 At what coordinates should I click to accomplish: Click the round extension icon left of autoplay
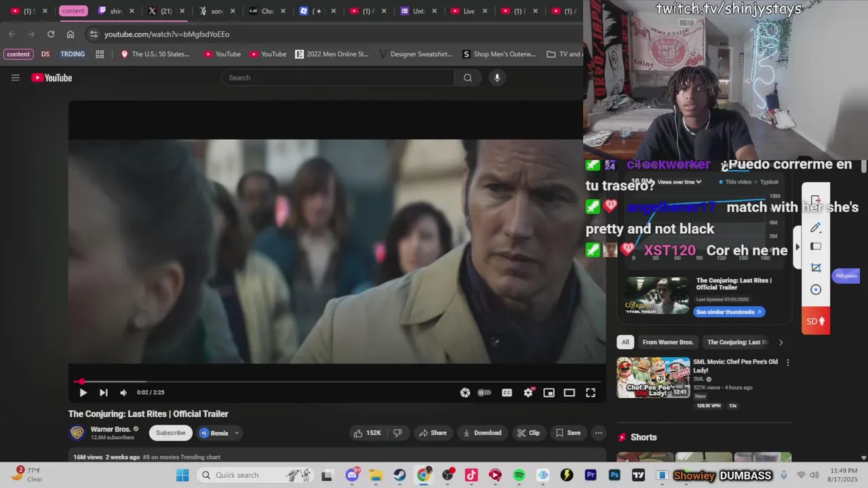pyautogui.click(x=465, y=392)
